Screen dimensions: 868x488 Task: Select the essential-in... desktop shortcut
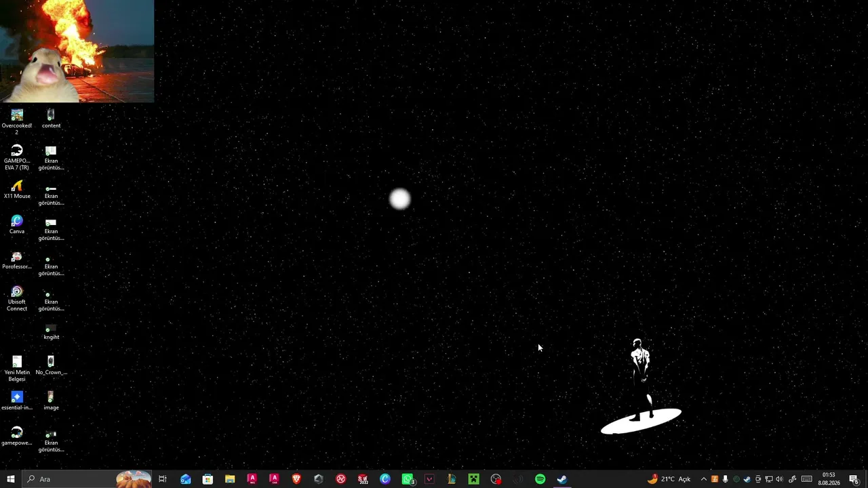[x=17, y=401]
